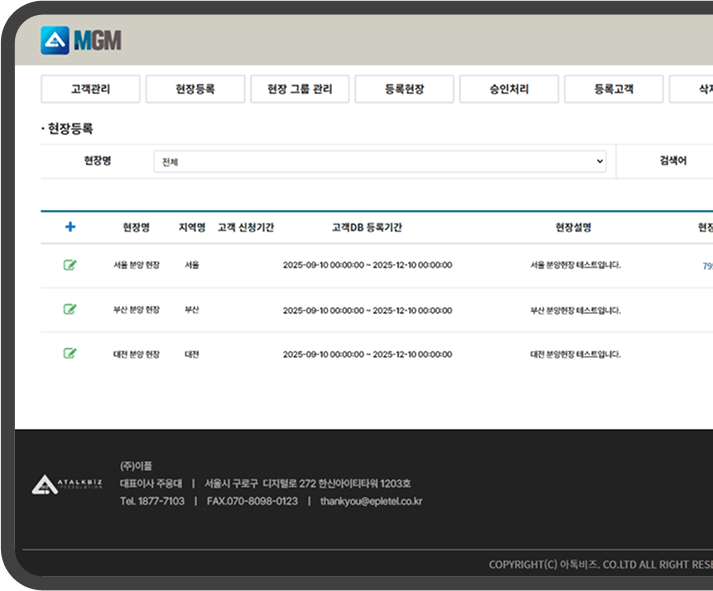Screen dimensions: 713x591
Task: Click the Atalkbiz footer logo
Action: tap(65, 484)
